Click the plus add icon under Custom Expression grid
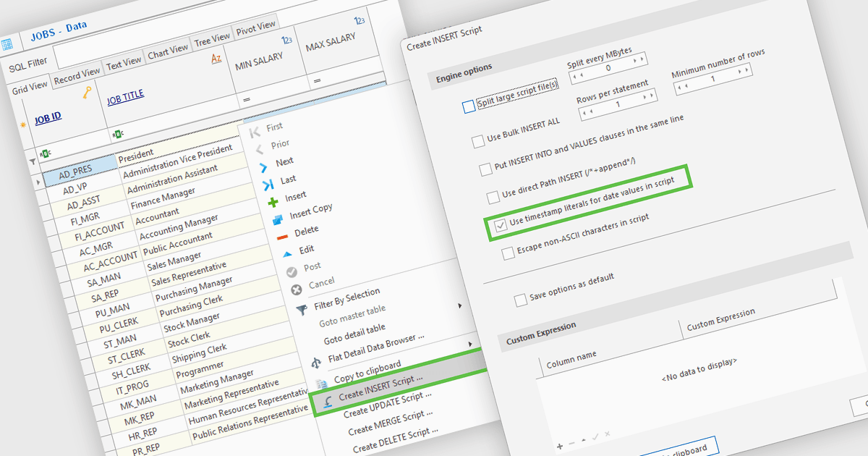Image resolution: width=868 pixels, height=456 pixels. coord(559,445)
